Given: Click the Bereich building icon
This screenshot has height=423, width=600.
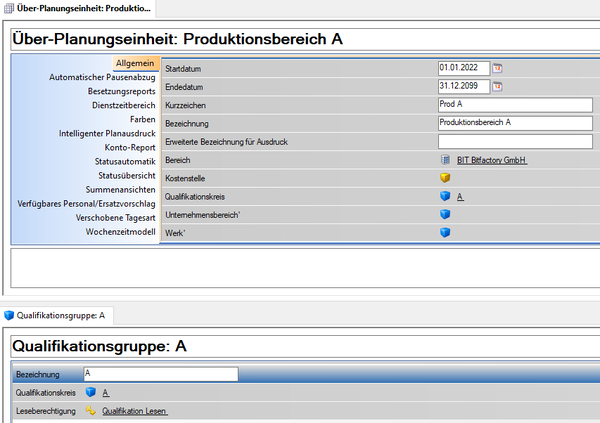Looking at the screenshot, I should pyautogui.click(x=445, y=160).
